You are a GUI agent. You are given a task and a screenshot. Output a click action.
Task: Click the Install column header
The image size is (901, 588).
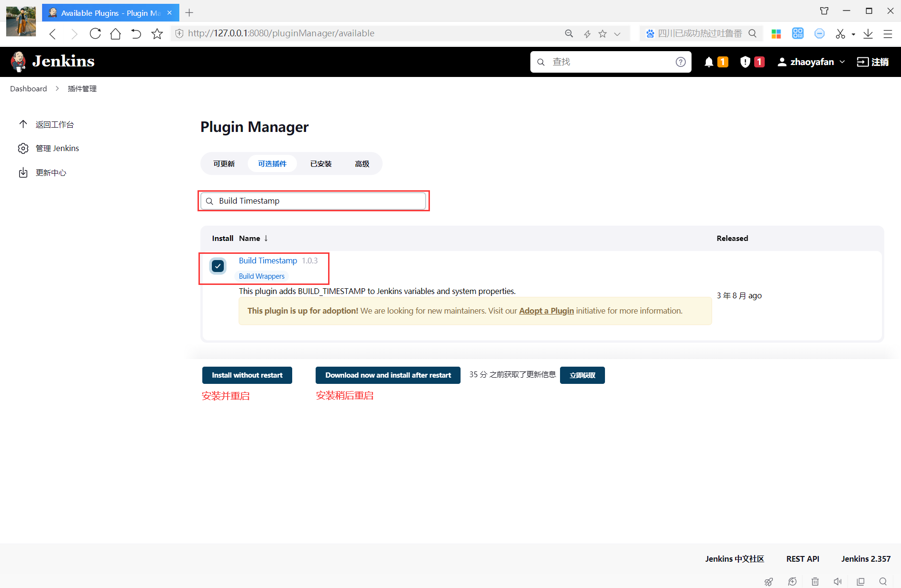click(x=222, y=238)
